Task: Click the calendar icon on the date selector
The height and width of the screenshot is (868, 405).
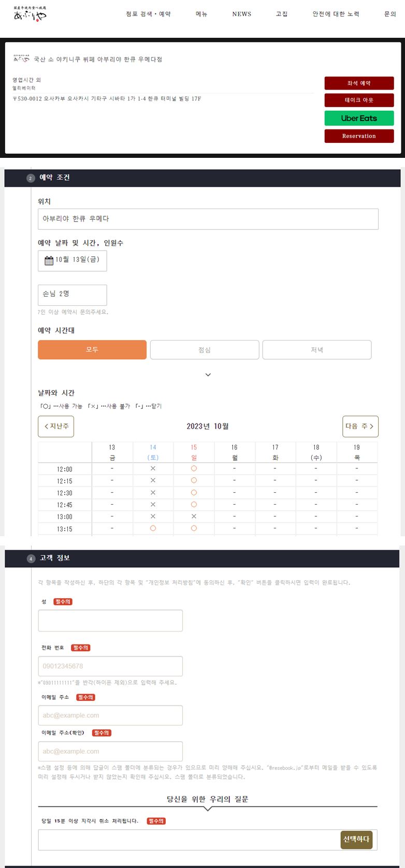Action: tap(47, 260)
